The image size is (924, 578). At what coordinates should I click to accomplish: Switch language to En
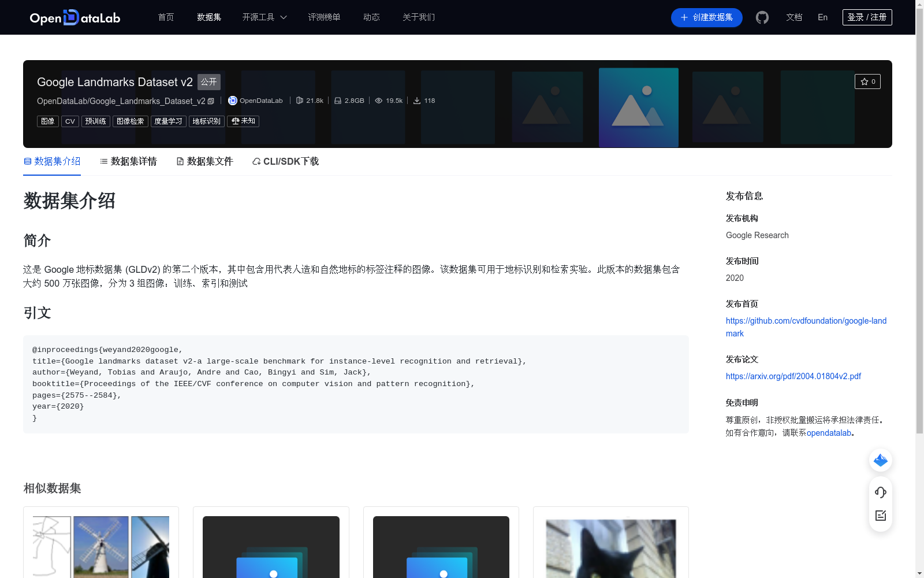(823, 17)
